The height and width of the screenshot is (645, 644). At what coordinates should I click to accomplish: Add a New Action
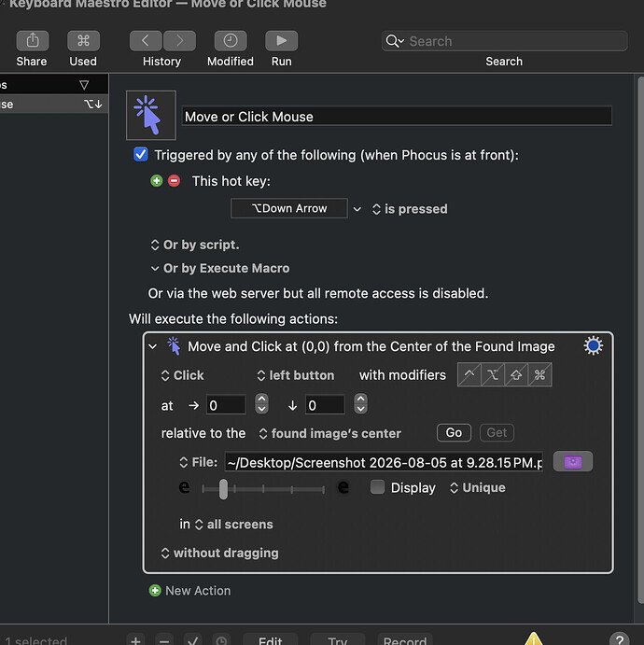pyautogui.click(x=189, y=591)
